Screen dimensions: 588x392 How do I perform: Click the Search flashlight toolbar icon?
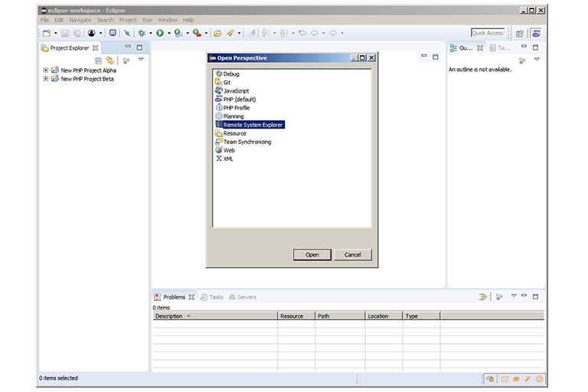click(230, 34)
